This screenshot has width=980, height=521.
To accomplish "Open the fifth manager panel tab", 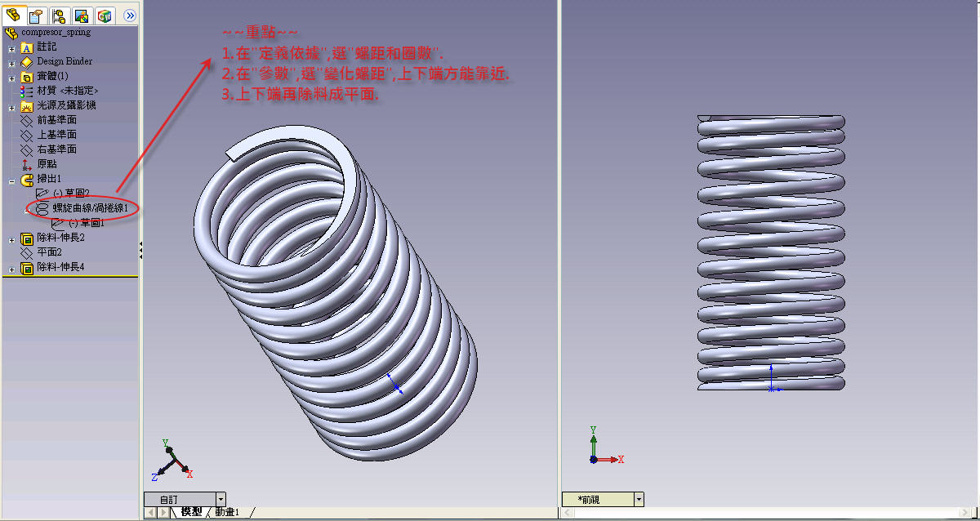I will point(105,16).
